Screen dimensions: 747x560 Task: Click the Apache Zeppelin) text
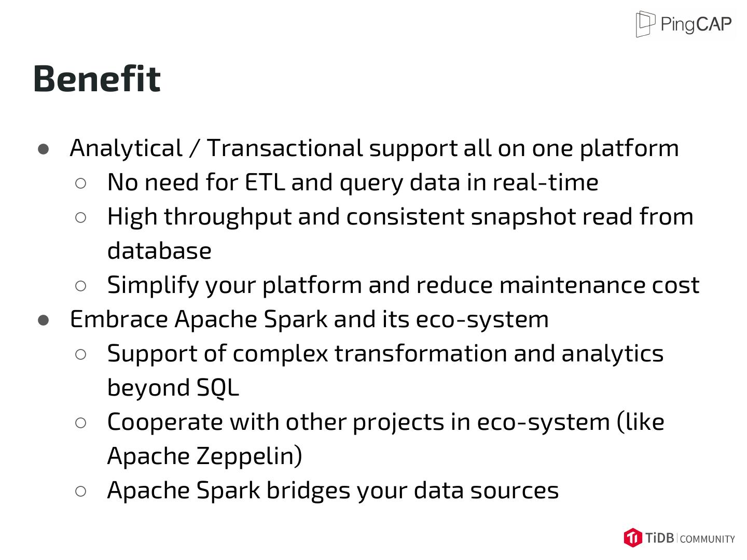coord(204,456)
